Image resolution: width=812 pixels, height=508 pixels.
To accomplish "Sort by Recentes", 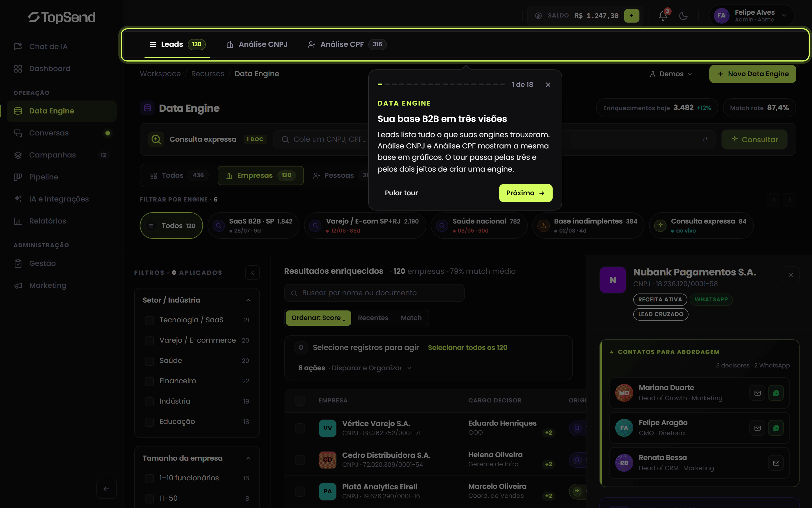I will (x=373, y=318).
